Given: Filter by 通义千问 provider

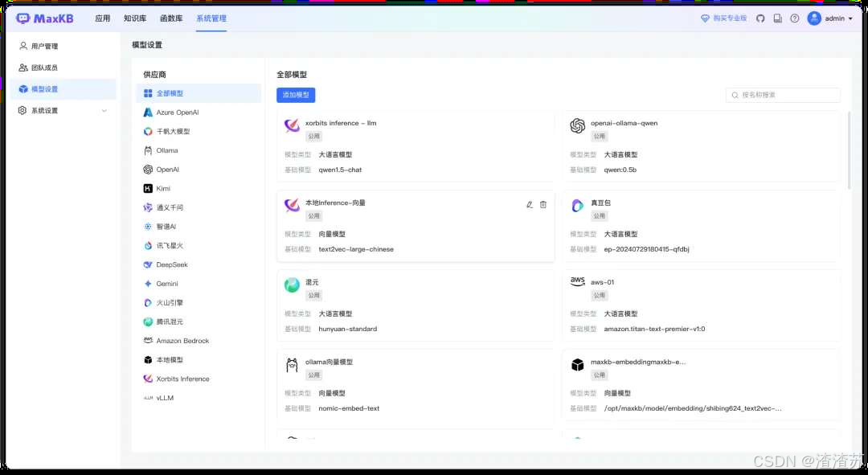Looking at the screenshot, I should click(x=199, y=207).
